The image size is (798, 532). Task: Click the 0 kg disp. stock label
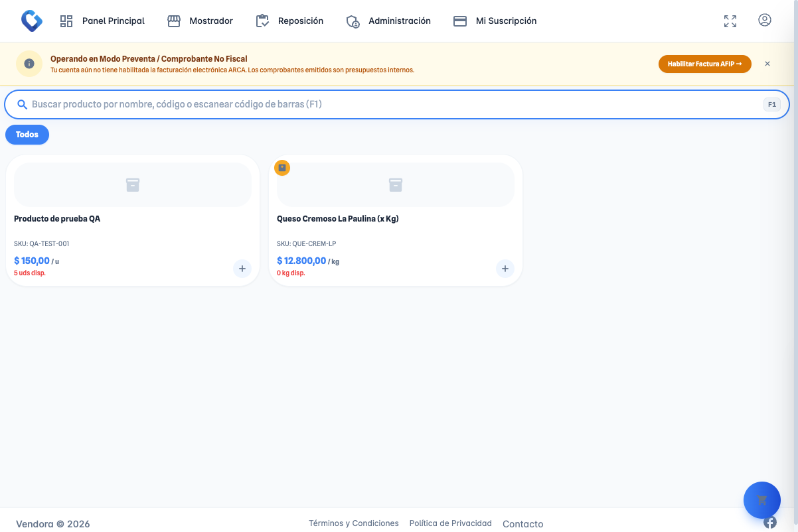coord(291,273)
